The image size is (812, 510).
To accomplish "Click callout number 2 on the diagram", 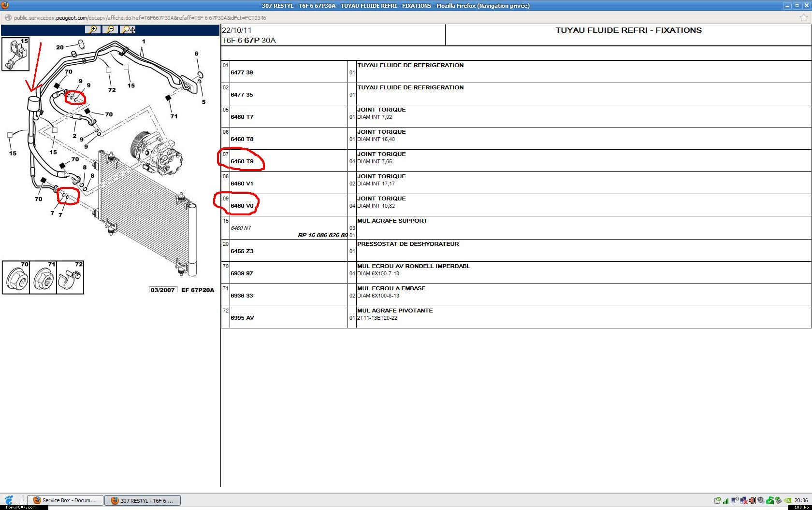I will [74, 136].
